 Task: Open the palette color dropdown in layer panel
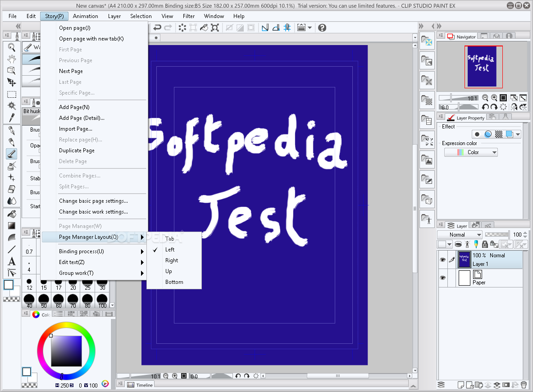click(x=445, y=244)
